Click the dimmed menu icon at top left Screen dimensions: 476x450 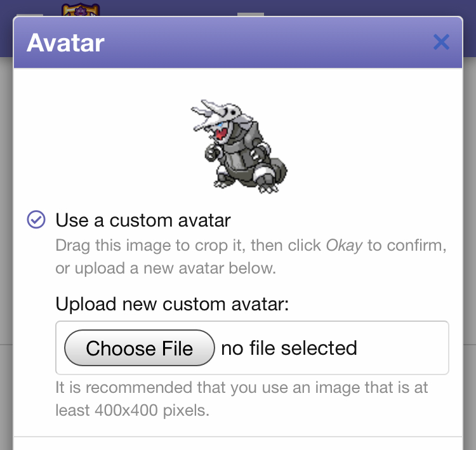pos(29,11)
